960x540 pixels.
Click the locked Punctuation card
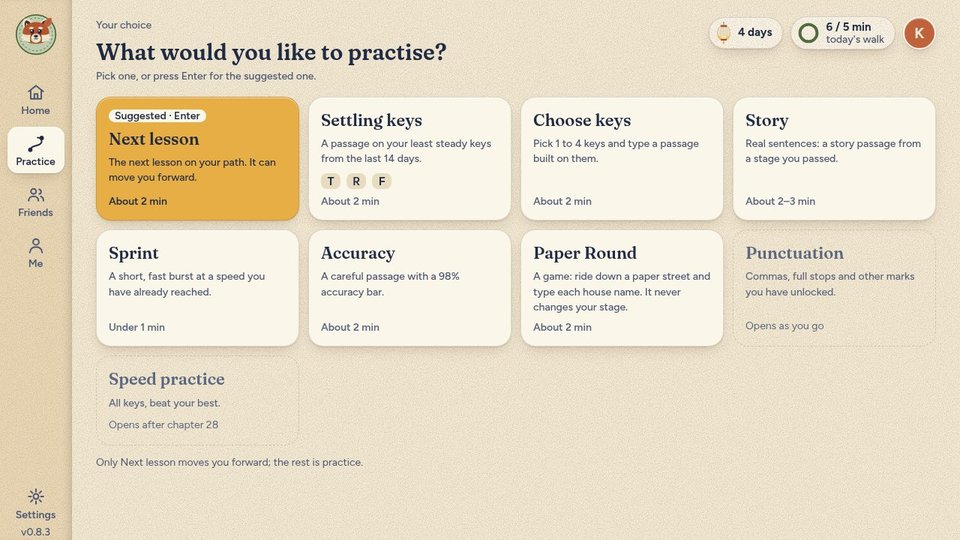[834, 288]
